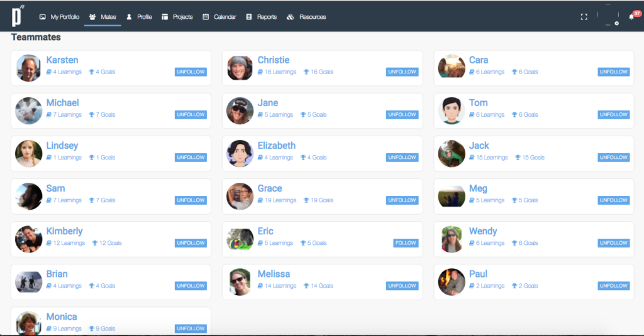
Task: Open Karsten's profile photo
Action: (x=29, y=68)
